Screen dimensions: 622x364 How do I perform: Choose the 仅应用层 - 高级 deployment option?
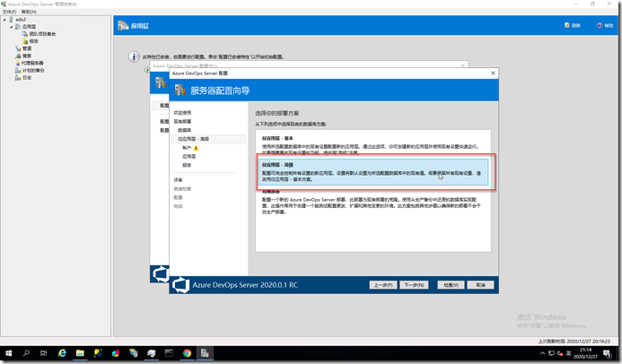click(372, 172)
